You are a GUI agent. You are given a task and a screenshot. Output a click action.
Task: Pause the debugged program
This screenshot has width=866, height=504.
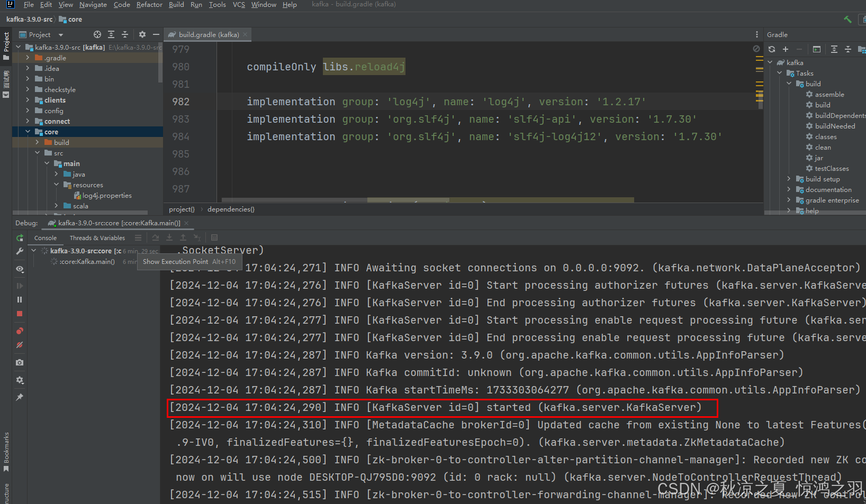pos(20,300)
